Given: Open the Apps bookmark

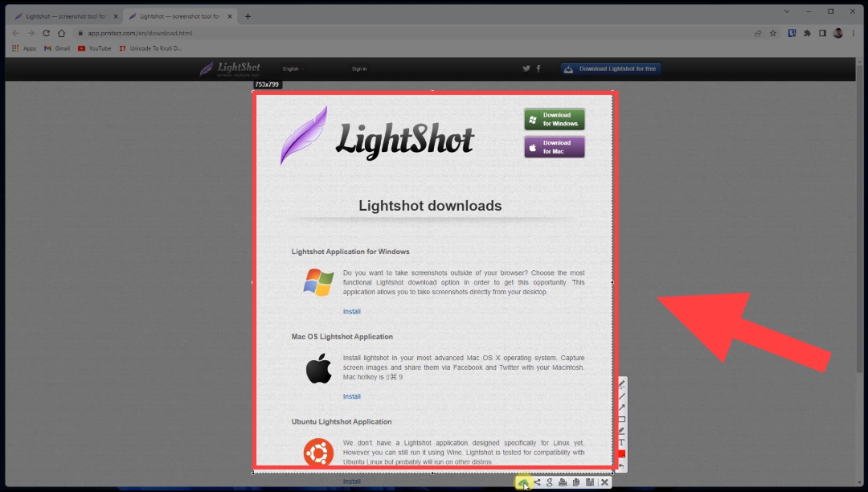Looking at the screenshot, I should point(24,49).
